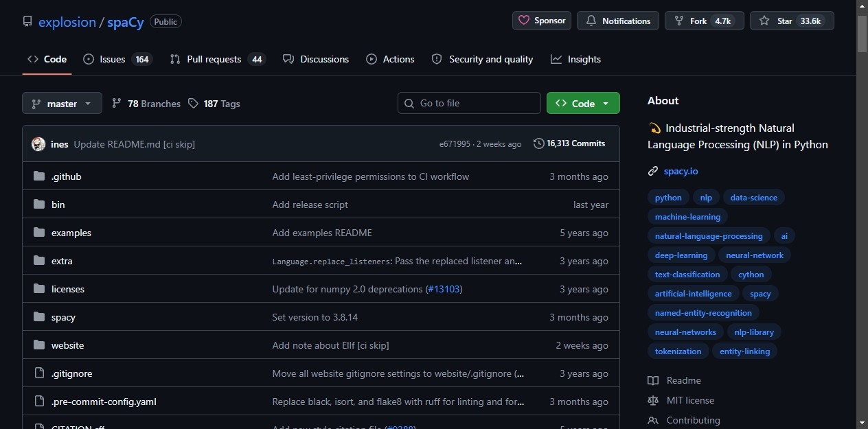Screen dimensions: 868x429
Task: Open the Issues tab
Action: (x=117, y=59)
